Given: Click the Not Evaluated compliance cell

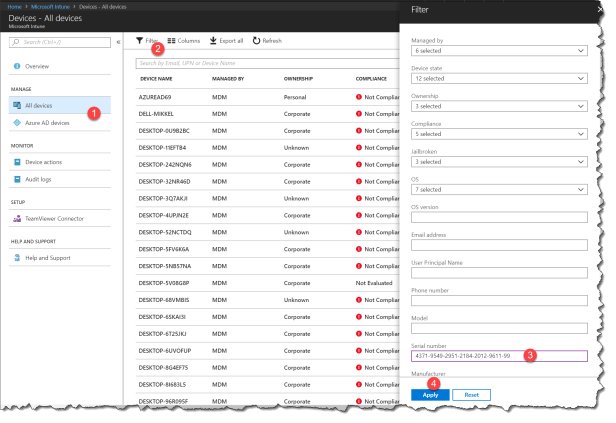Looking at the screenshot, I should coord(374,283).
